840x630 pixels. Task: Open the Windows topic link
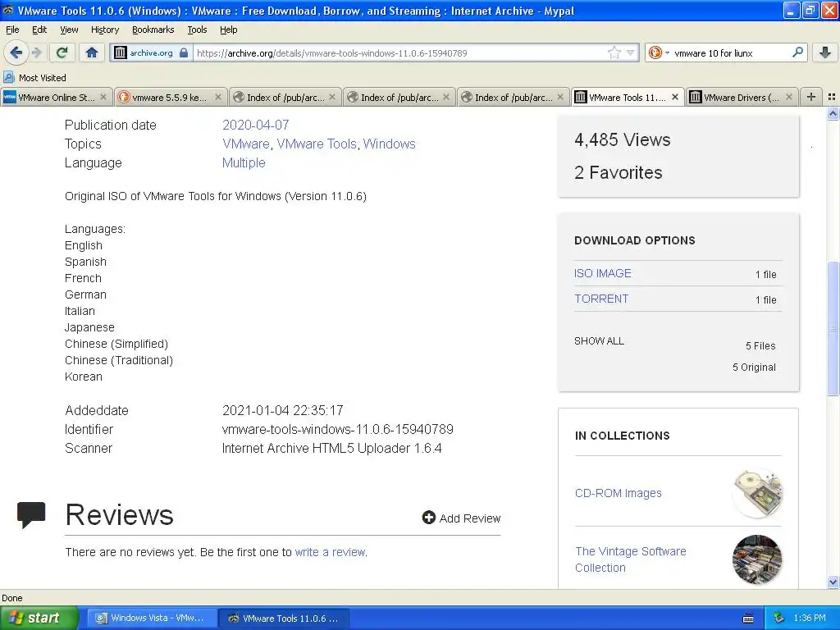point(390,144)
